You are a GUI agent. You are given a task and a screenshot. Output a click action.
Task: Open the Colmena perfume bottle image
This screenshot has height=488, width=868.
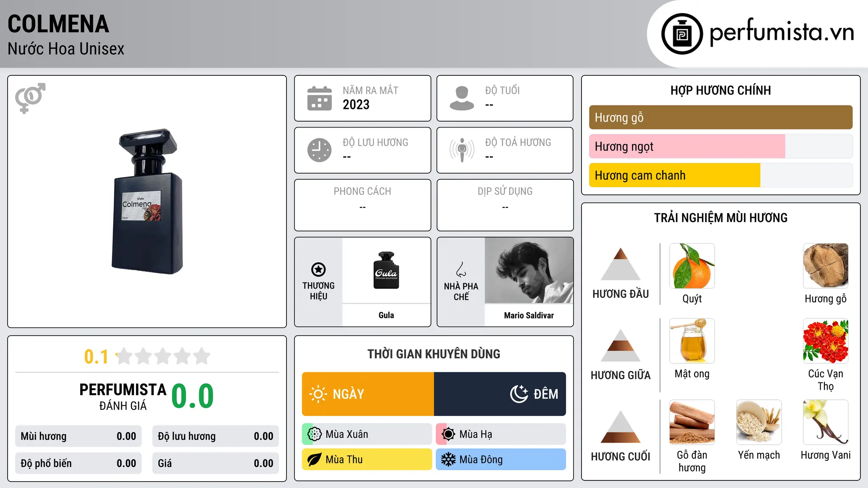[x=147, y=202]
